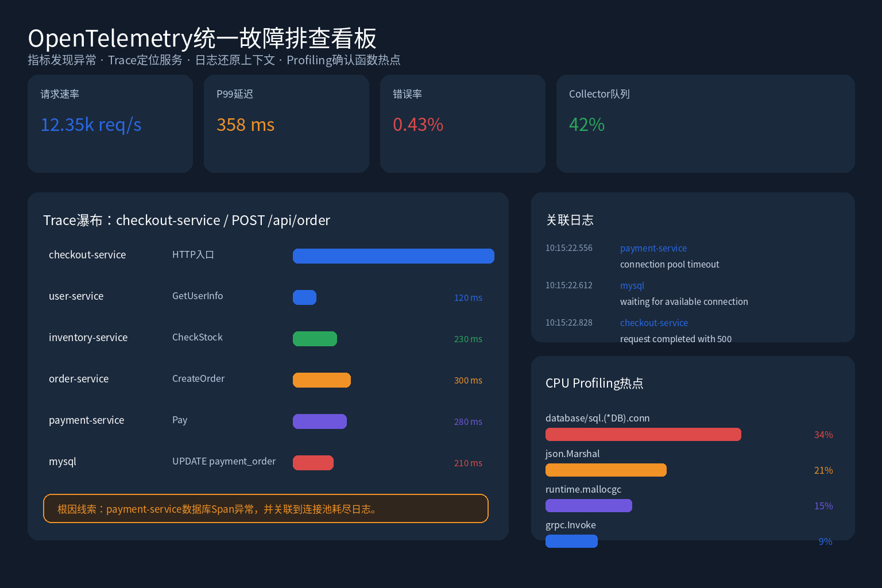
Task: Select the 12.35k req/s value
Action: (x=91, y=125)
